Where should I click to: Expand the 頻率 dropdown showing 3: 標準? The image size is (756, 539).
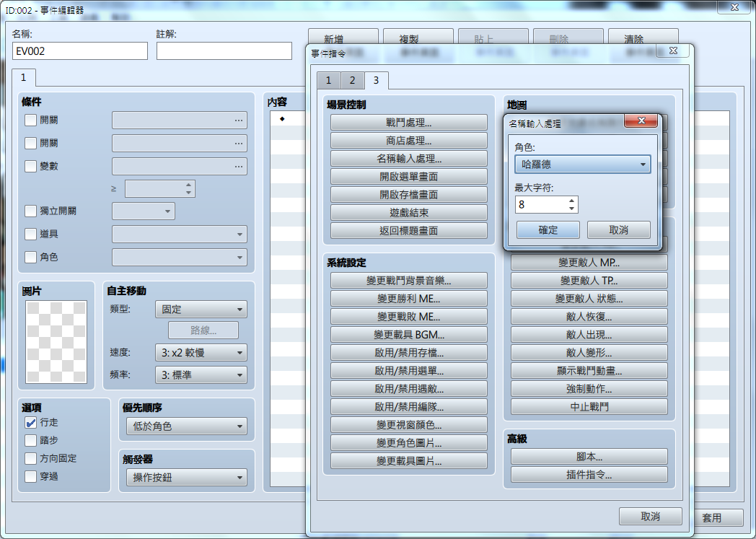[x=201, y=374]
